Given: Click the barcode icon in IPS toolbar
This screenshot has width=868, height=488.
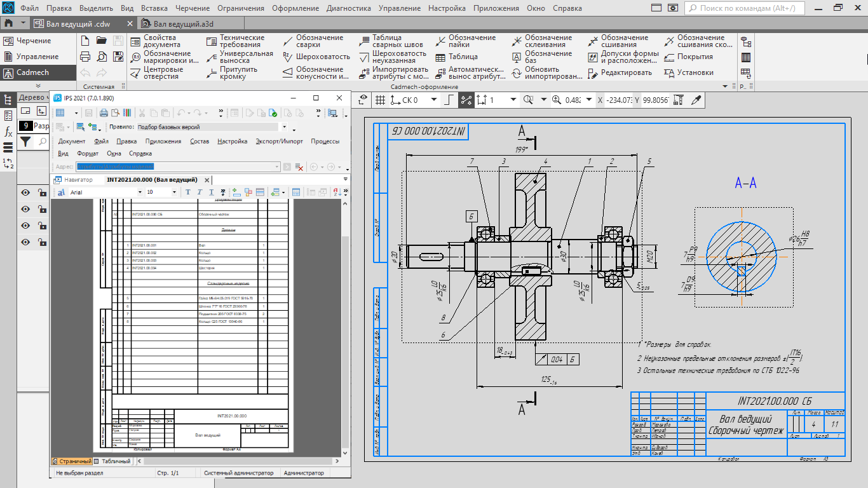Looking at the screenshot, I should pos(127,113).
